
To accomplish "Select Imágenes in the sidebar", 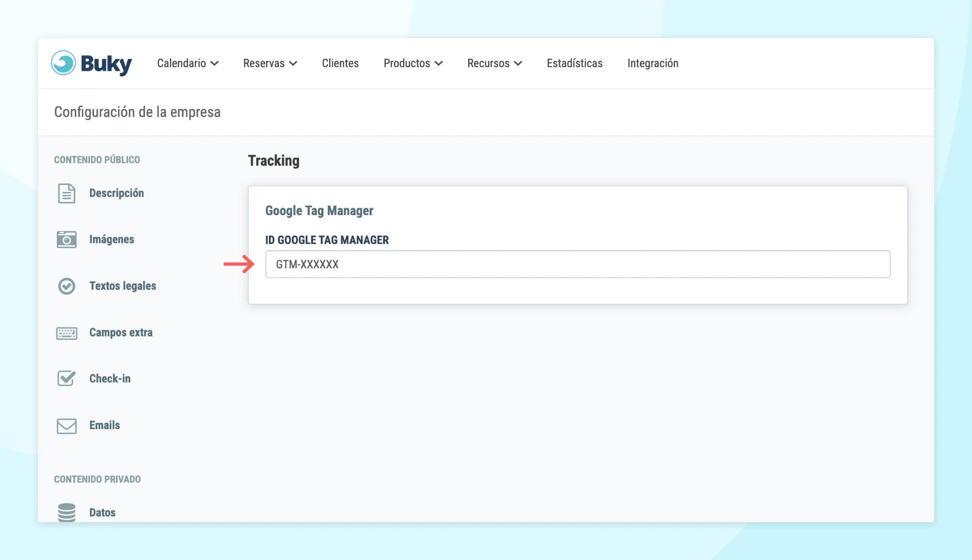I will [x=112, y=239].
